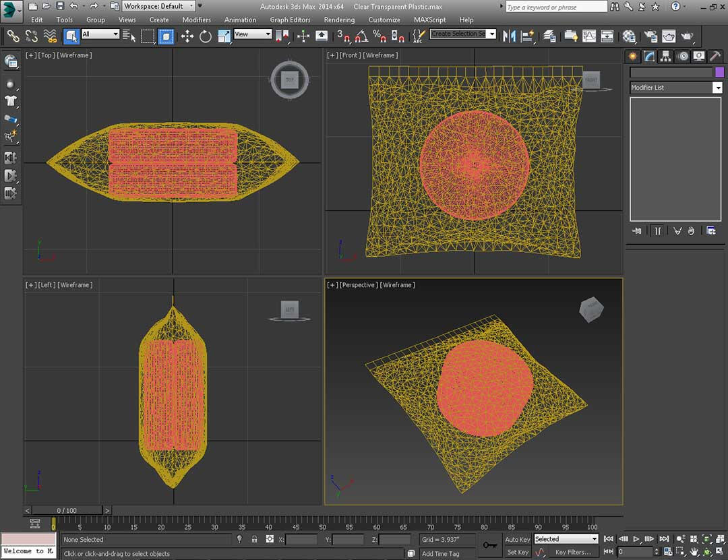This screenshot has height=560, width=728.
Task: Switch to the Hierarchy command panel
Action: [666, 56]
